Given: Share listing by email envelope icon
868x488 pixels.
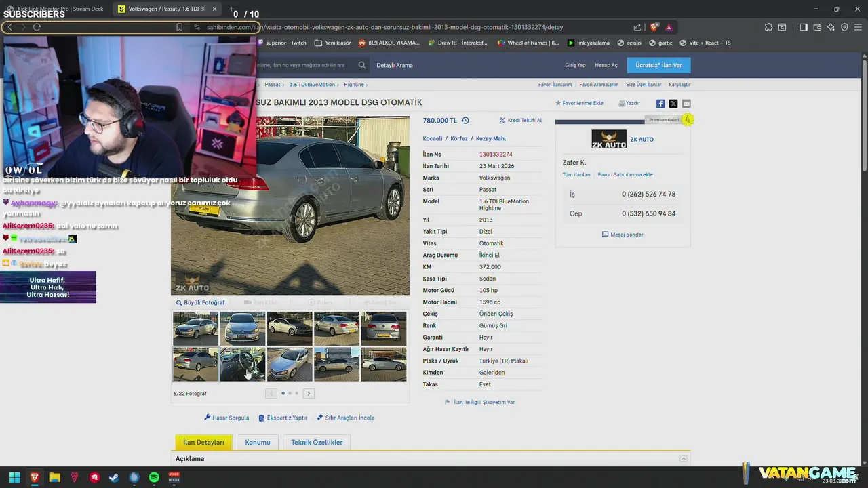Looking at the screenshot, I should 686,104.
